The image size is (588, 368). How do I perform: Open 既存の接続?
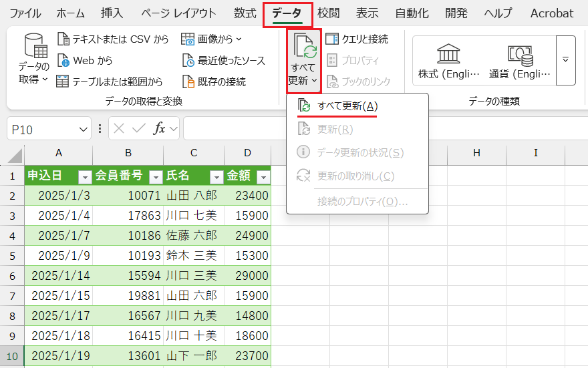[x=214, y=81]
